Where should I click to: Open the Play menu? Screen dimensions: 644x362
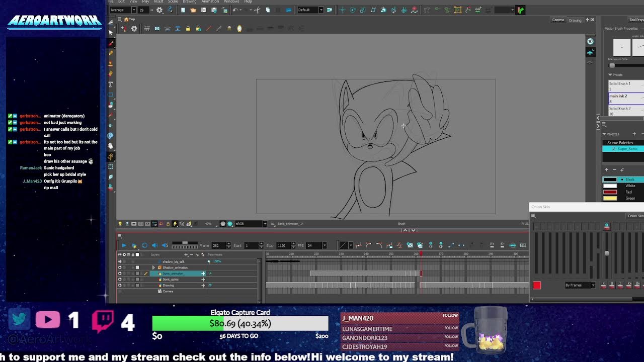145,2
